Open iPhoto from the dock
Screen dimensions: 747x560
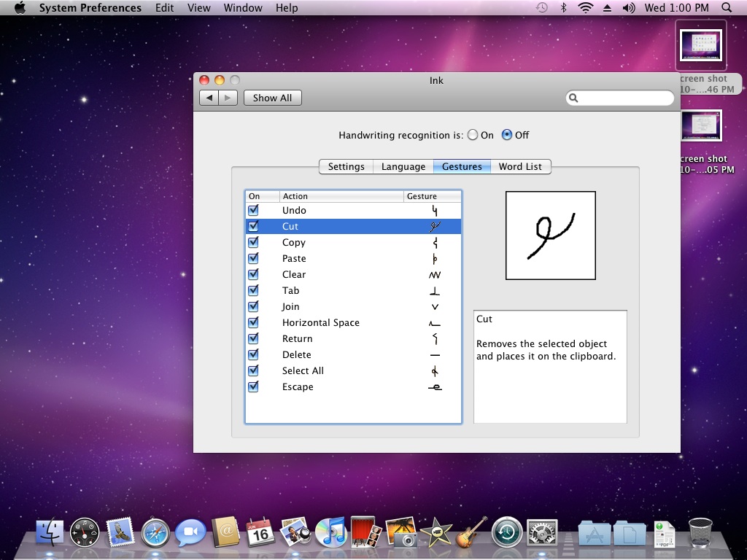[x=401, y=532]
